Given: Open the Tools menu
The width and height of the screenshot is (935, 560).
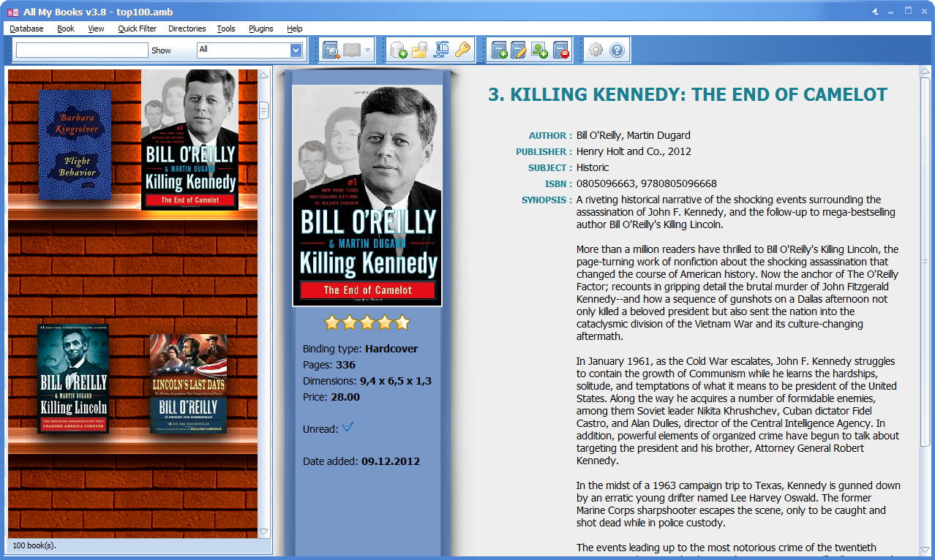Looking at the screenshot, I should [x=226, y=29].
